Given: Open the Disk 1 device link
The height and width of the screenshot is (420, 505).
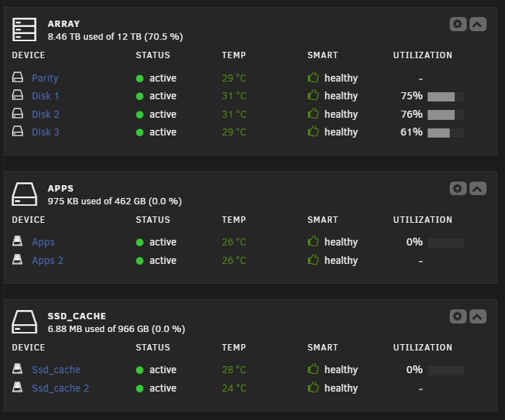Looking at the screenshot, I should pyautogui.click(x=45, y=96).
